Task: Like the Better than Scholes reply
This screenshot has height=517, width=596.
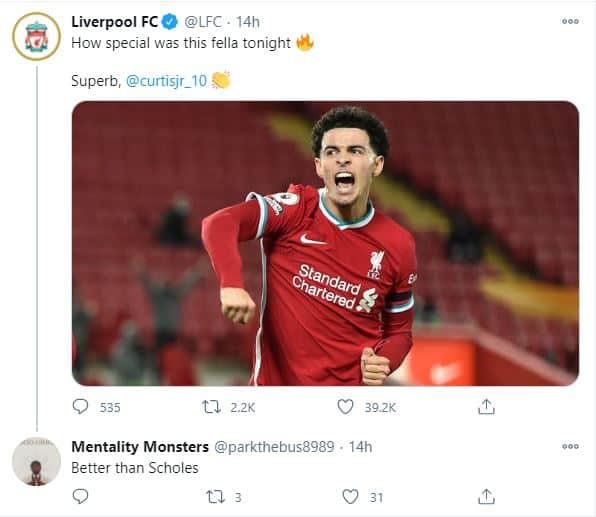Action: click(350, 496)
